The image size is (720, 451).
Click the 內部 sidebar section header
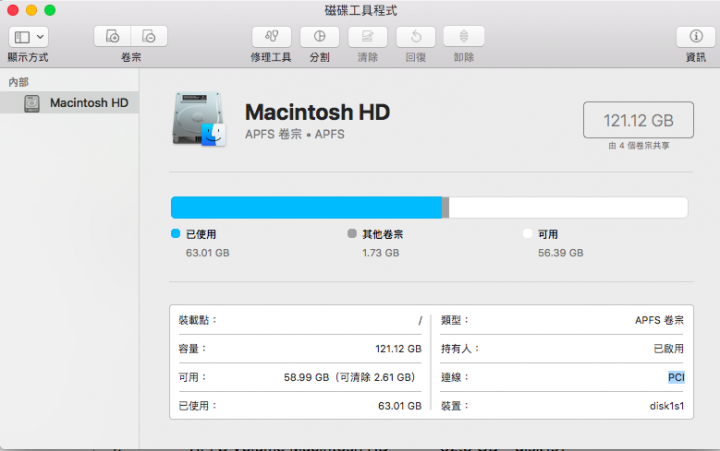pos(18,82)
